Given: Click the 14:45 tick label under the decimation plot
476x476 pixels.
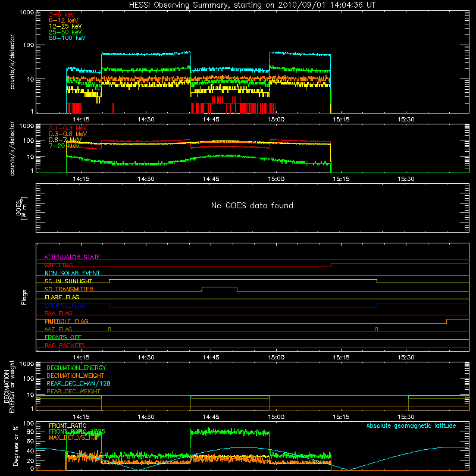Looking at the screenshot, I should click(211, 417).
